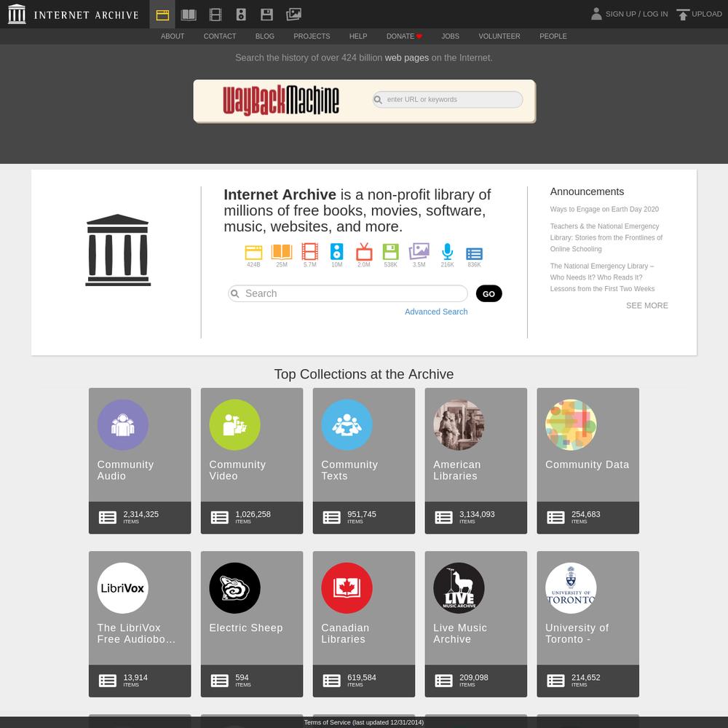Screen dimensions: 728x728
Task: Open 'Who Needs It? Who Reads It?' announcement
Action: (x=602, y=277)
